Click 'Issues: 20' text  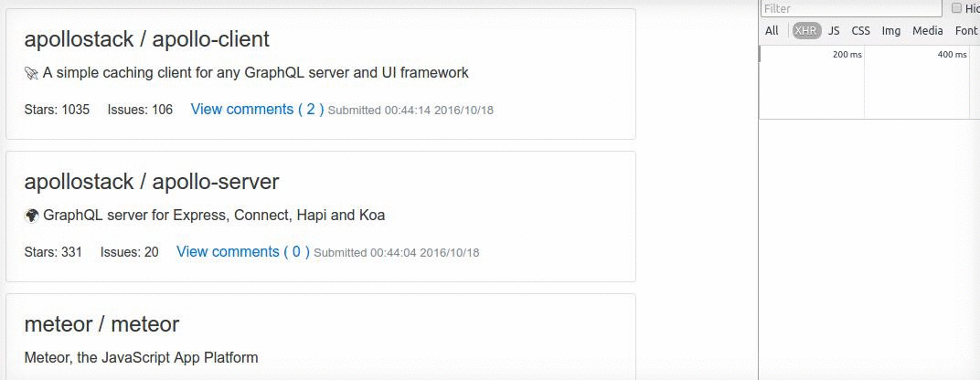130,252
